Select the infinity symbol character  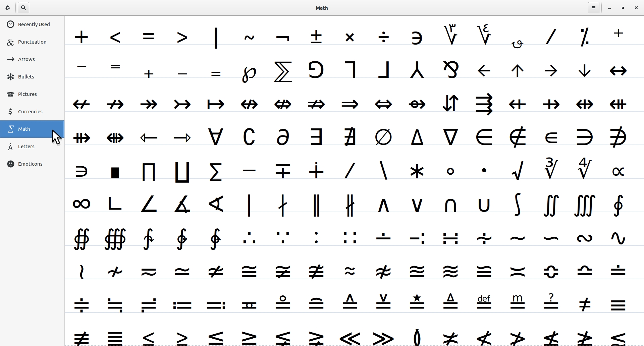[x=82, y=204]
